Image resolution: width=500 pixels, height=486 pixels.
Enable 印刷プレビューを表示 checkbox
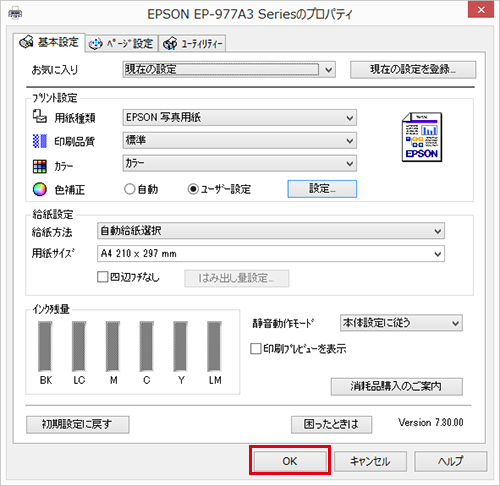[x=256, y=349]
